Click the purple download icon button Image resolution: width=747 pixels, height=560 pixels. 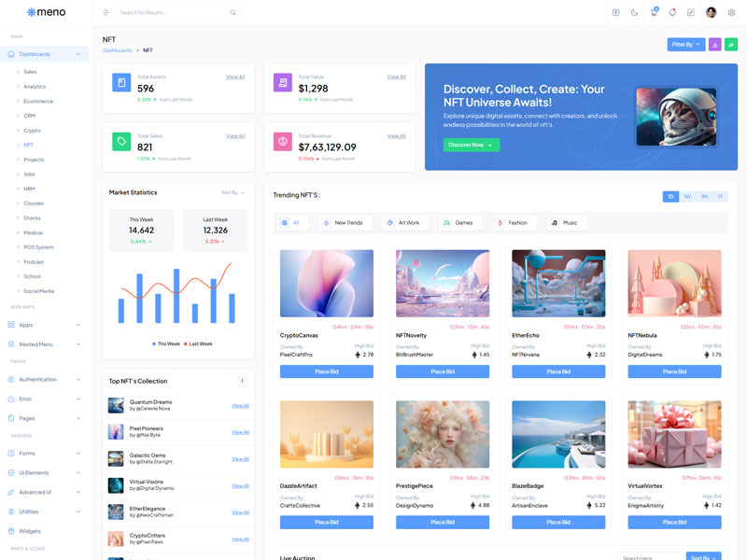point(714,44)
